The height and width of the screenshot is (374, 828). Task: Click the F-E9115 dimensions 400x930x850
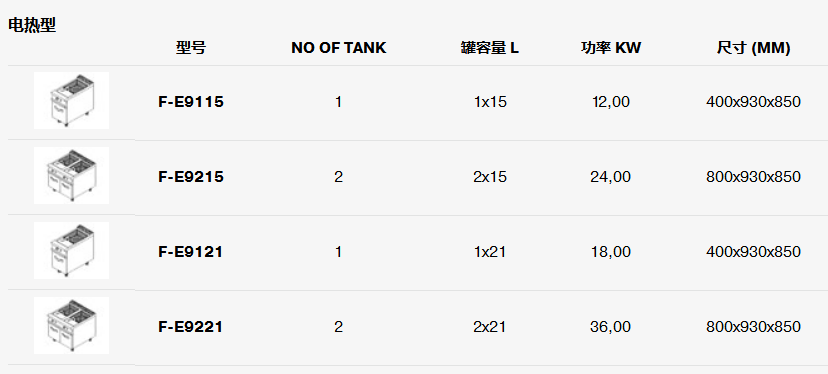(x=754, y=102)
